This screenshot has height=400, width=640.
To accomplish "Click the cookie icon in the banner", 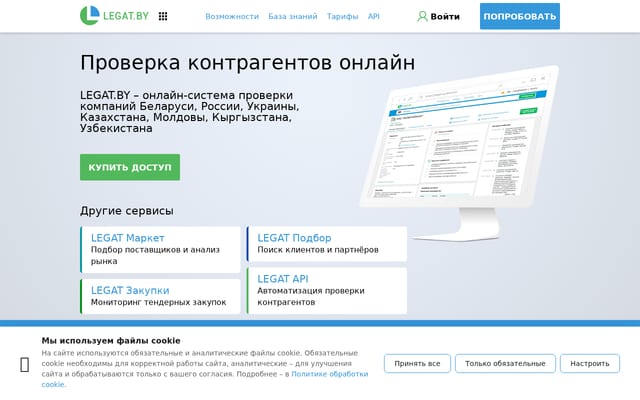I will point(24,364).
